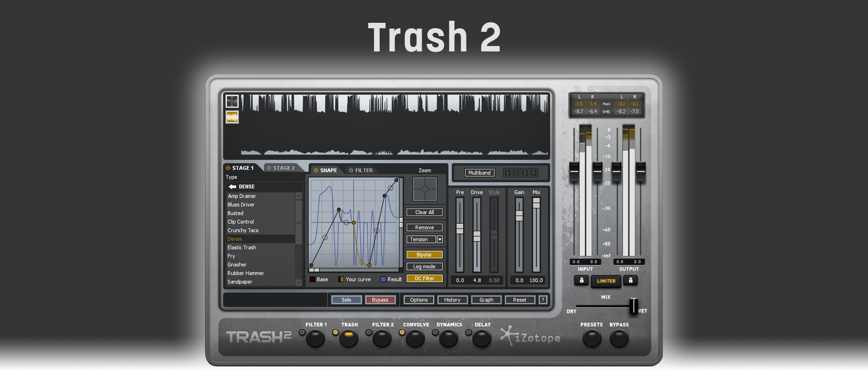Click the red Bypass module button
The width and height of the screenshot is (868, 391).
380,300
